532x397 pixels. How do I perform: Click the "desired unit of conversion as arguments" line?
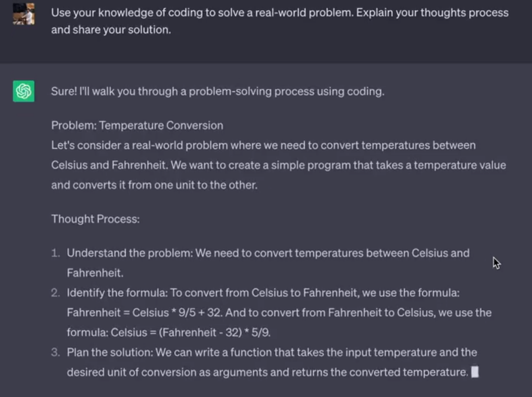(x=267, y=372)
